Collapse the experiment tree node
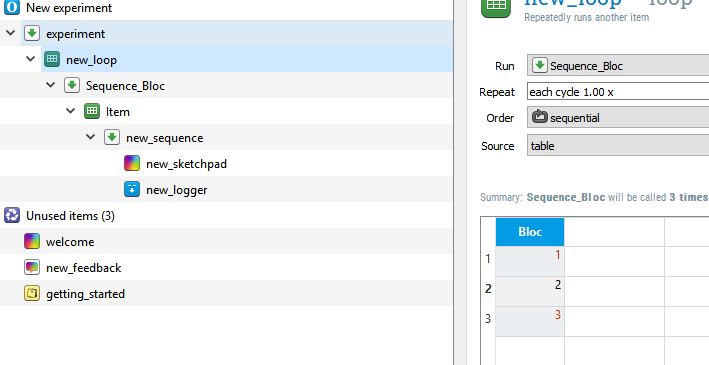 point(11,33)
